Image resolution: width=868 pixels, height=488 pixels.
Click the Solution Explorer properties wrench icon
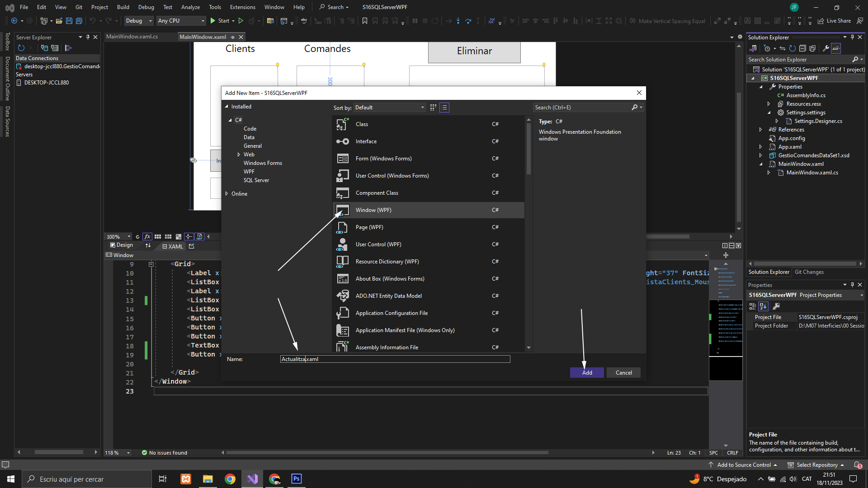(826, 48)
